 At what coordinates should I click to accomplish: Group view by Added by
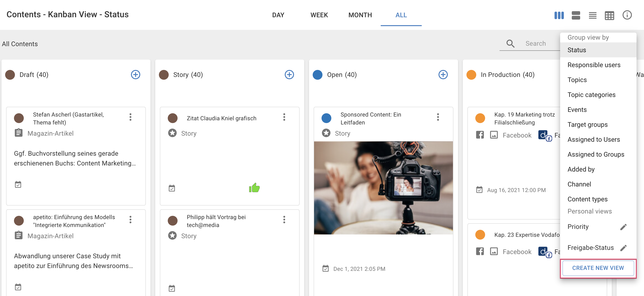[598, 169]
